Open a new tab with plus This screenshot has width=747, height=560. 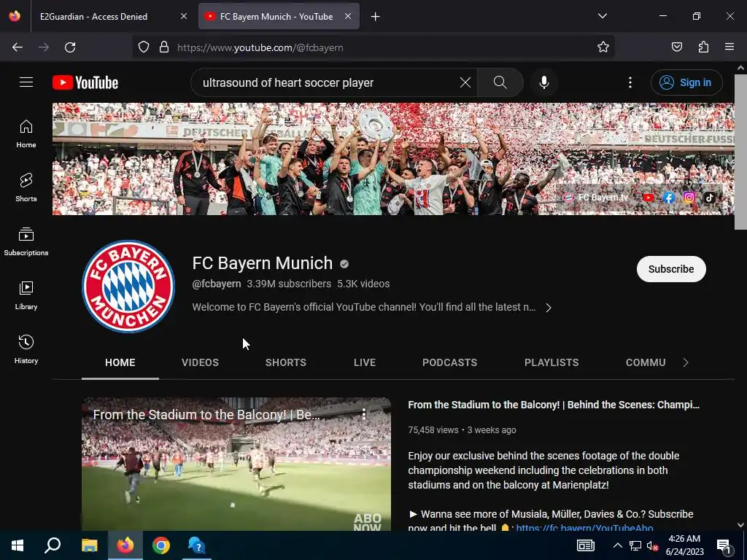click(376, 17)
